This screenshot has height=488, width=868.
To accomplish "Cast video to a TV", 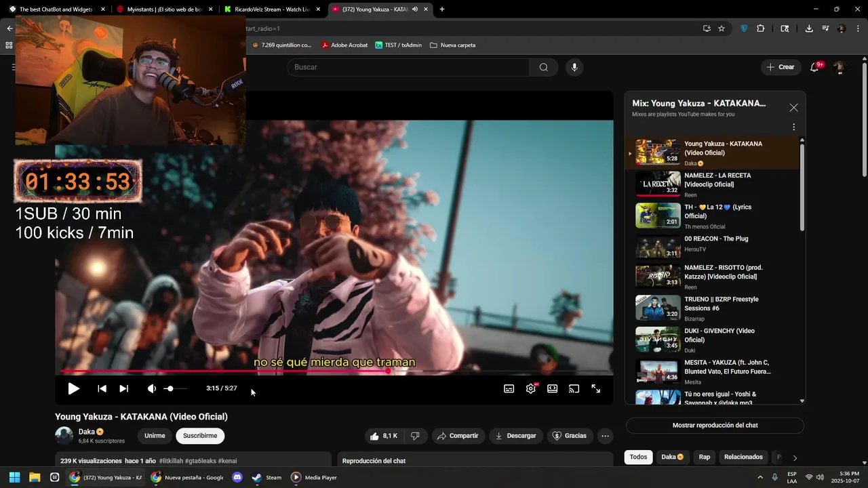I will pyautogui.click(x=574, y=388).
